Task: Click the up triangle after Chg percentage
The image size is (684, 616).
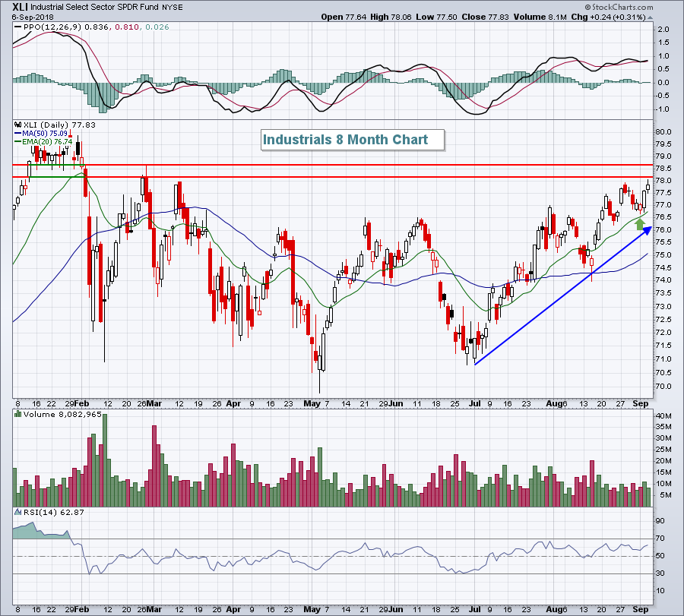Action: [650, 17]
